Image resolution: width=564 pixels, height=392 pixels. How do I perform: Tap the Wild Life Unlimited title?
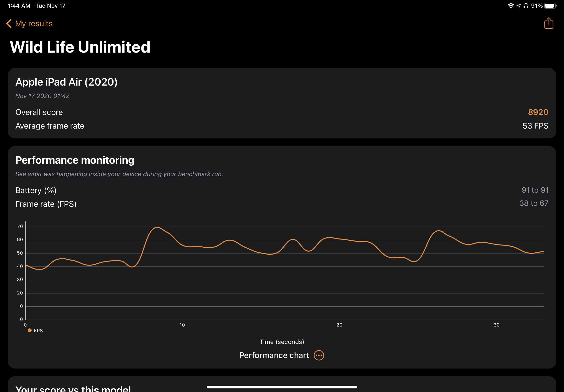point(80,47)
